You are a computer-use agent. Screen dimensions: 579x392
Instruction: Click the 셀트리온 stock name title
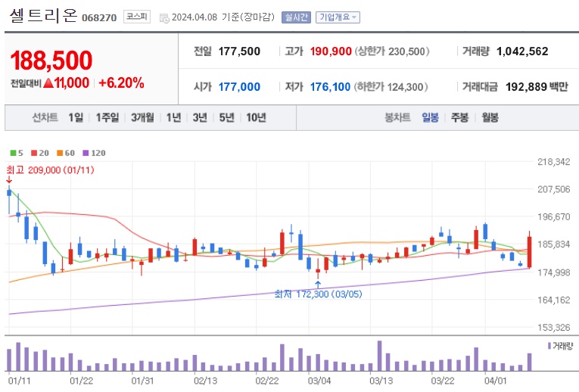[x=44, y=15]
